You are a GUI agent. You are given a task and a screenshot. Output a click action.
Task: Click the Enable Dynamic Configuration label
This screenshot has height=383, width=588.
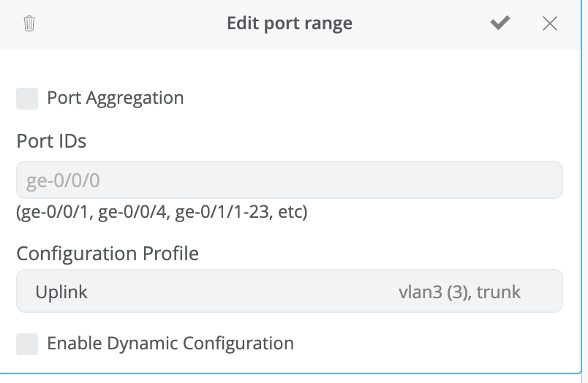point(170,344)
